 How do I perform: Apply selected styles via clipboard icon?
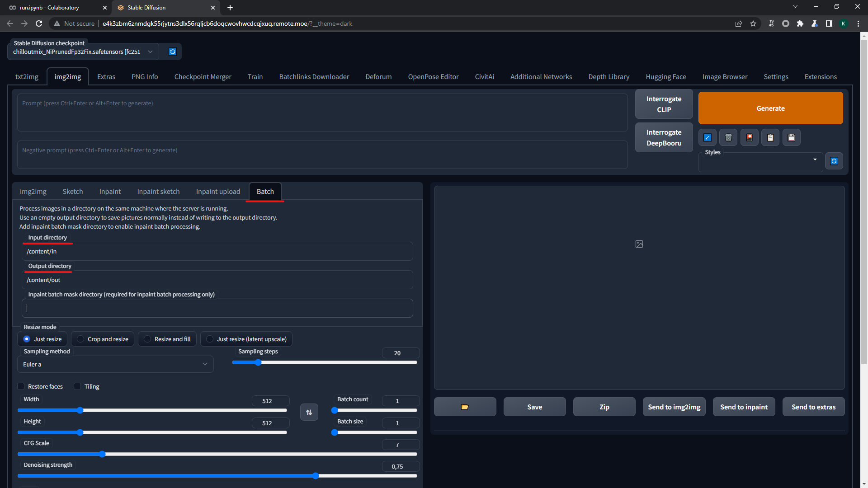click(770, 137)
